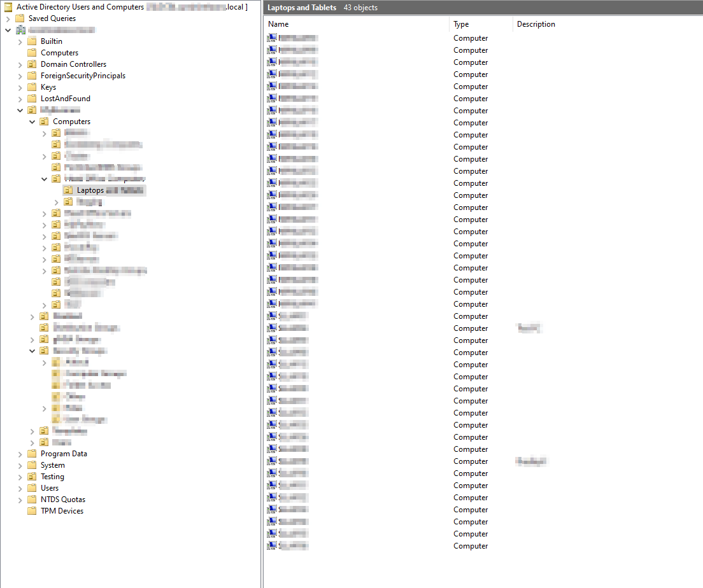Screen dimensions: 703x588
Task: Expand the Keys container
Action: coord(20,87)
